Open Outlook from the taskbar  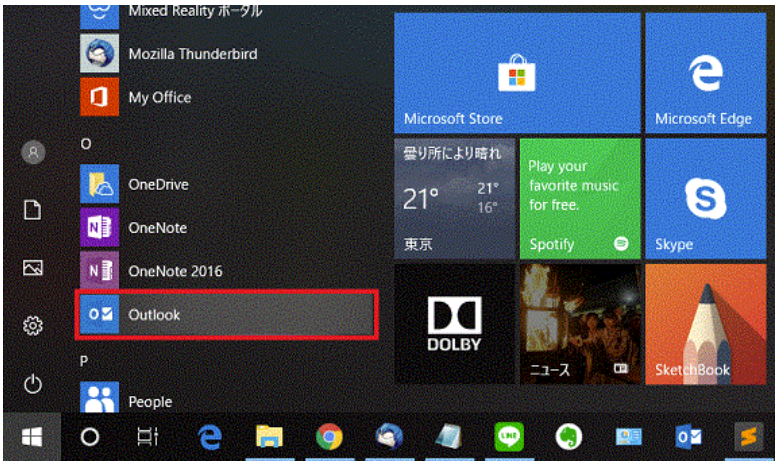[x=689, y=437]
